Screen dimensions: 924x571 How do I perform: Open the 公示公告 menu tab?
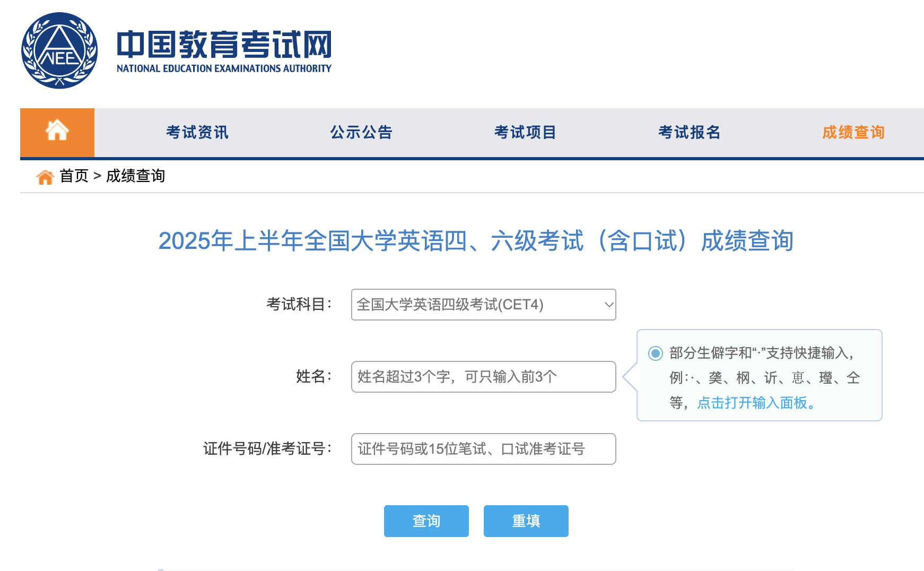361,132
